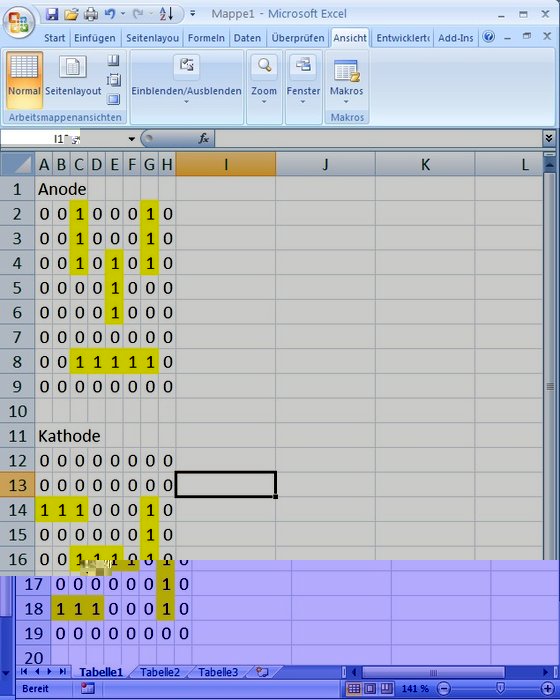The image size is (560, 700).
Task: Click the Select All corner of the grid
Action: [17, 164]
